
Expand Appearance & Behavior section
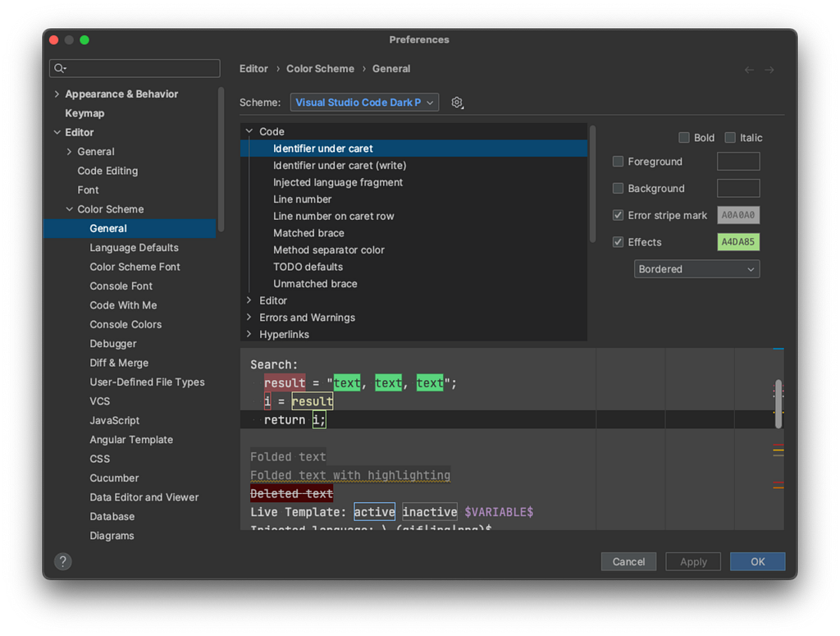(x=57, y=94)
